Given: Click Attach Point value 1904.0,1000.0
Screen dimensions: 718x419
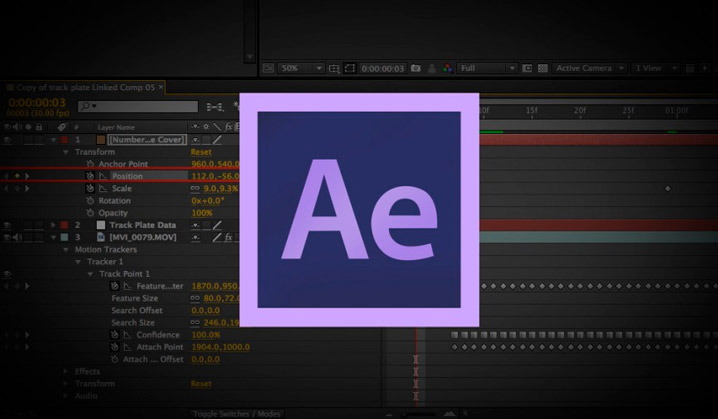Looking at the screenshot, I should (x=221, y=347).
